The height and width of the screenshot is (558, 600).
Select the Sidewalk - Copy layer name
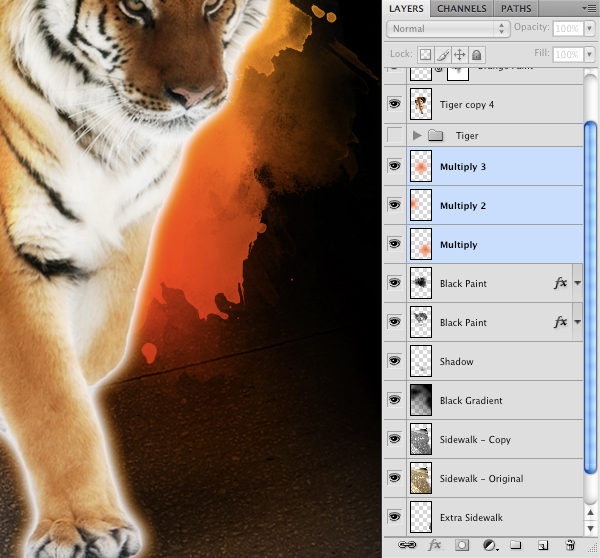(x=475, y=440)
